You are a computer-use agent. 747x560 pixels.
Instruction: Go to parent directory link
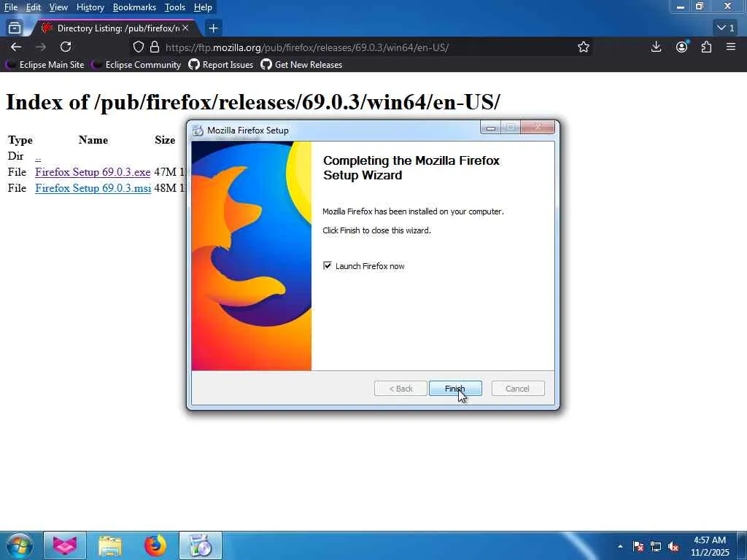(38, 156)
